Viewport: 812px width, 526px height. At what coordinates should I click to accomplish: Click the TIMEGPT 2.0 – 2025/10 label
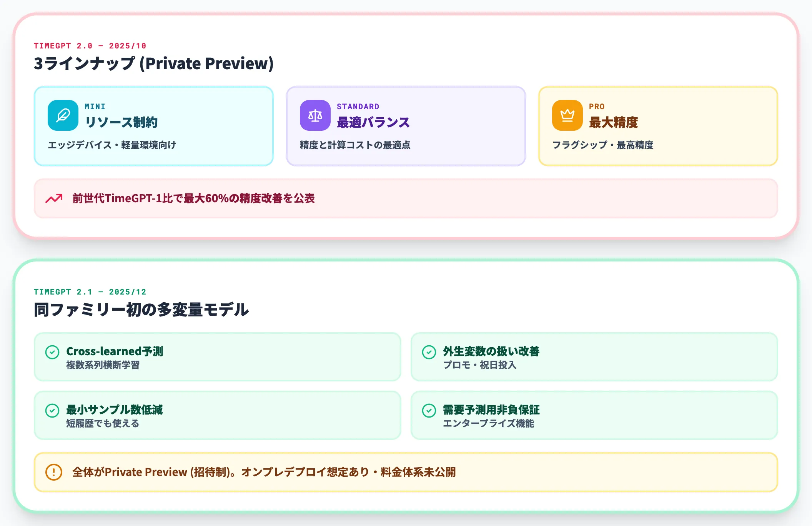tap(90, 46)
